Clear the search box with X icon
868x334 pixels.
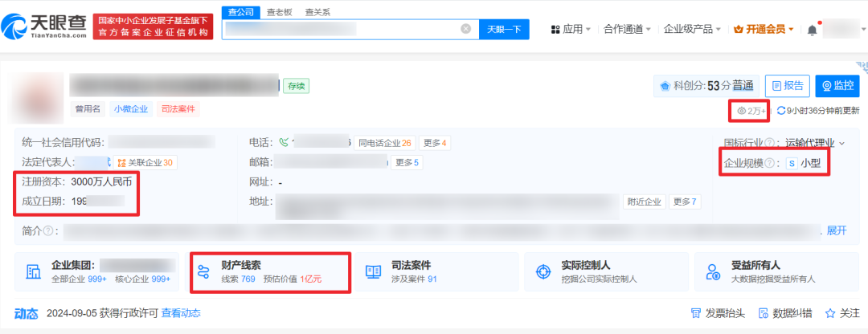(465, 29)
